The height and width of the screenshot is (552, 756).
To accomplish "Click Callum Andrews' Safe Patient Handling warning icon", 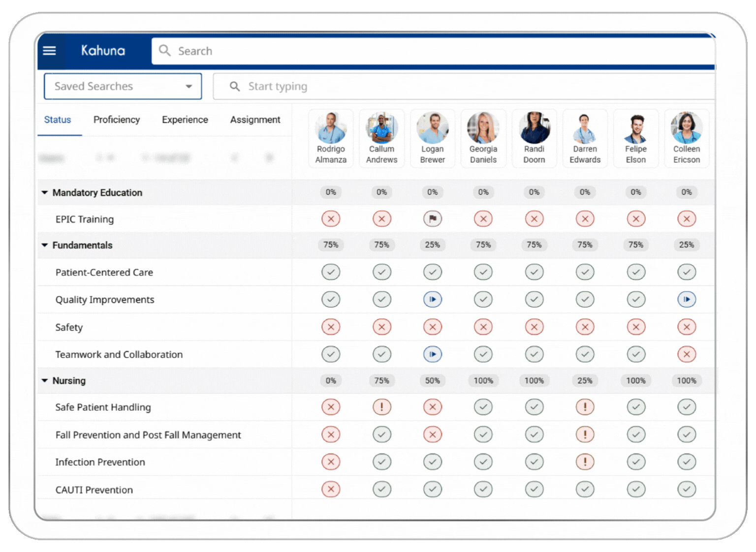I will 382,407.
